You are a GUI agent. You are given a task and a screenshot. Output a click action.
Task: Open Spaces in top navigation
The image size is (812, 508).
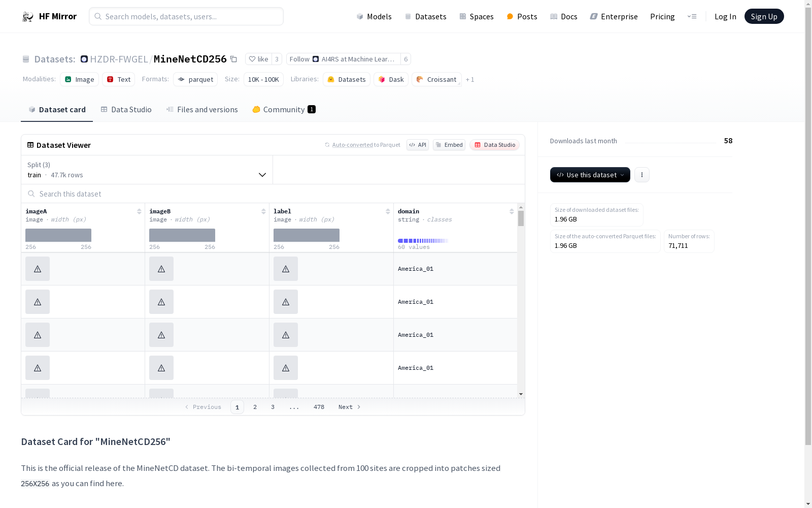pos(477,16)
